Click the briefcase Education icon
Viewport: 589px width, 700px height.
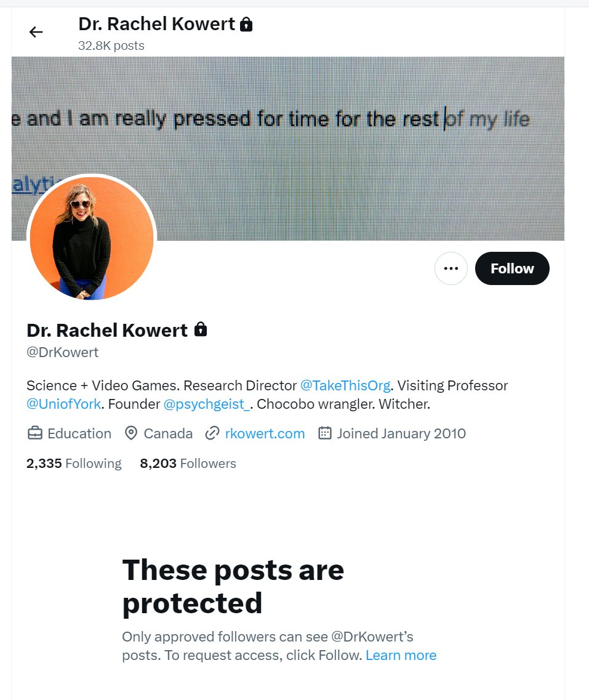pos(35,433)
